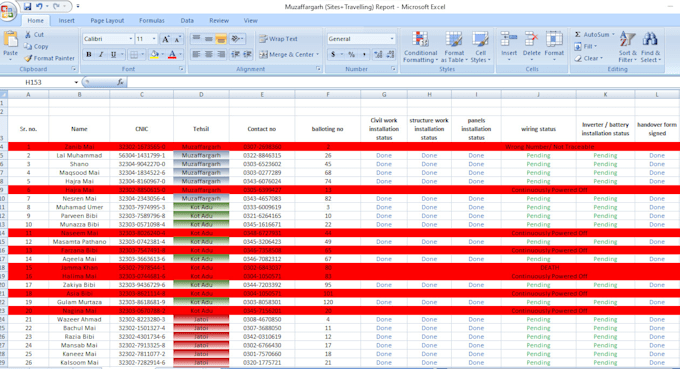Screen dimensions: 680x369
Task: Select the cell containing Lal Muhammad
Action: click(79, 155)
